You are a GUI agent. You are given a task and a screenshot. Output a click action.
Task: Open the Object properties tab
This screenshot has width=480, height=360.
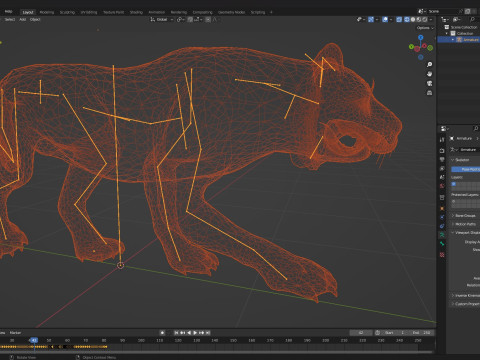tap(442, 209)
